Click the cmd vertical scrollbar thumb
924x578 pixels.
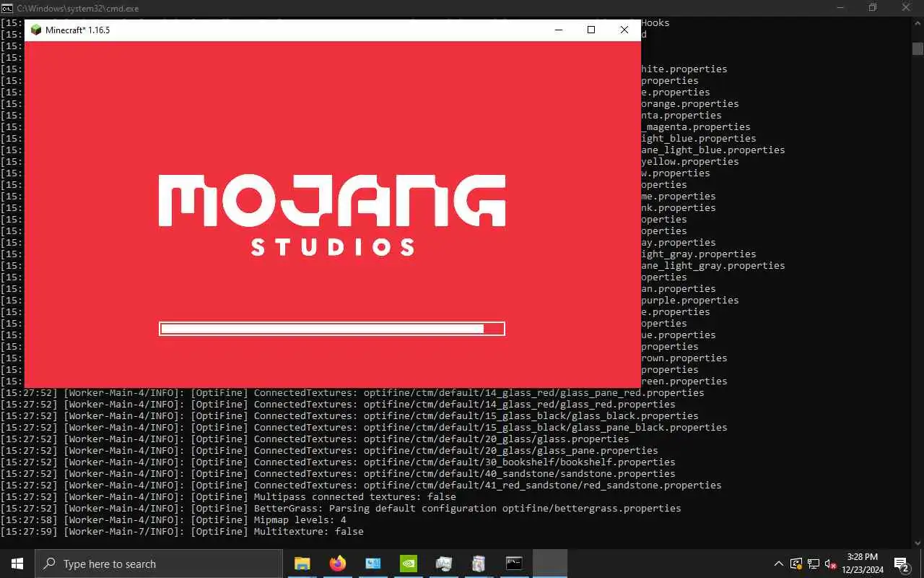point(918,48)
